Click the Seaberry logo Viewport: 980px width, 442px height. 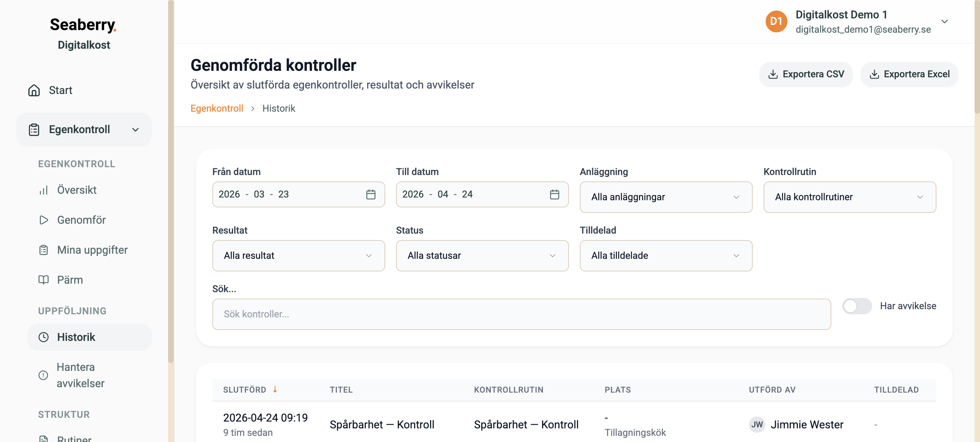(x=83, y=25)
